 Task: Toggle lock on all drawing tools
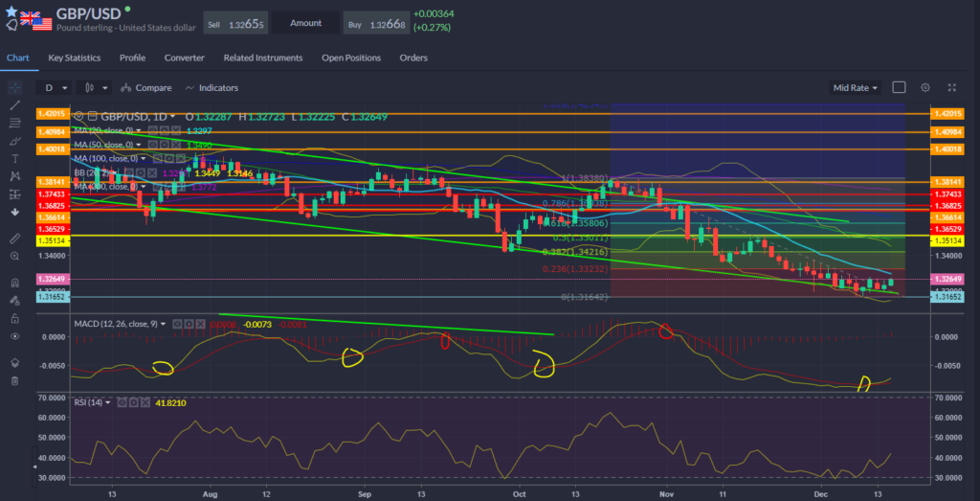[14, 318]
